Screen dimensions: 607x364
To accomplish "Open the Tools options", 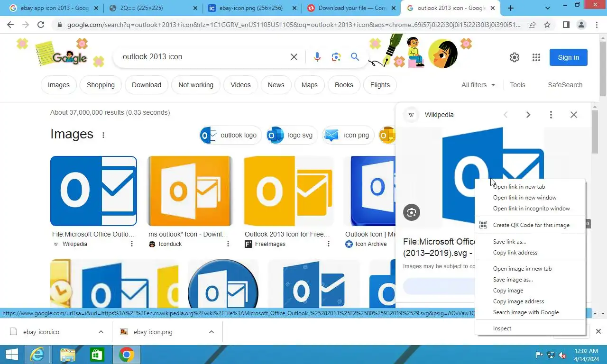I will pyautogui.click(x=517, y=85).
